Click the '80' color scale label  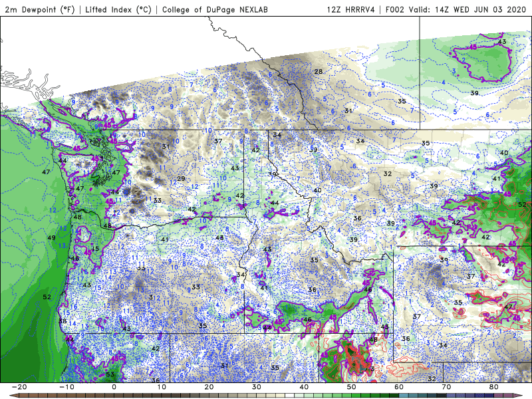coord(494,387)
